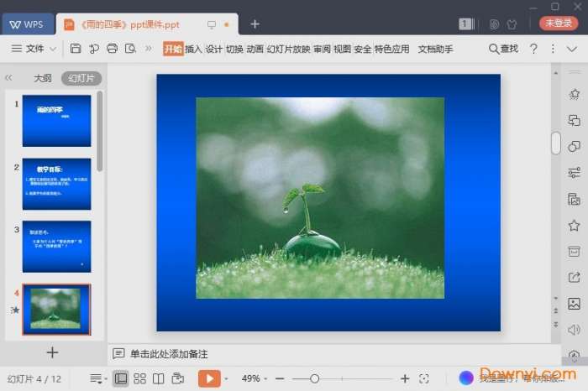Viewport: 588px width, 391px height.
Task: Click the status bar icon after reading view
Action: [178, 378]
